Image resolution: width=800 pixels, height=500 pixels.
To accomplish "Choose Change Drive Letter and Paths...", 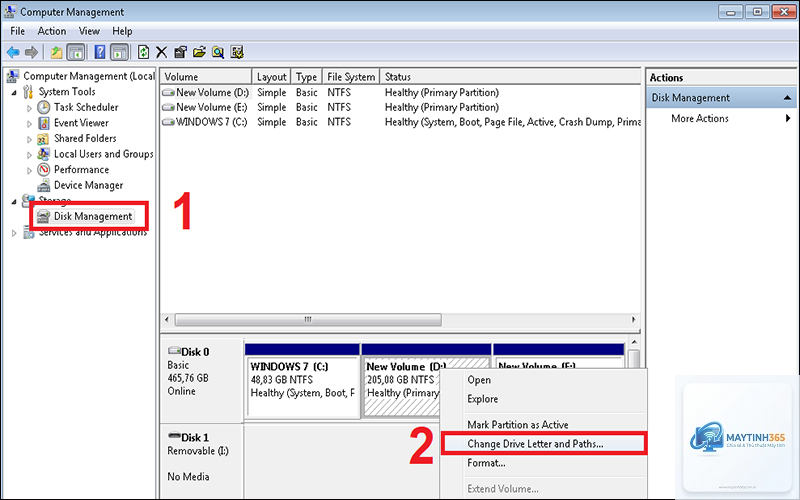I will click(x=543, y=444).
